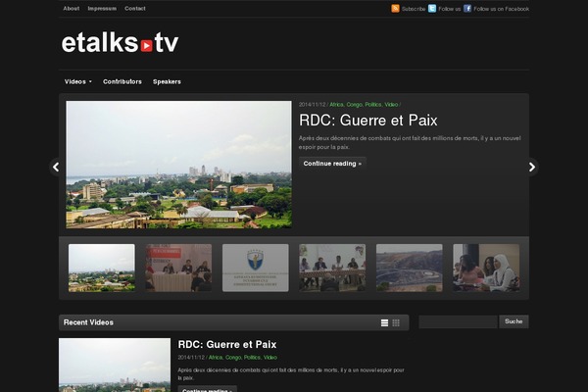
Task: Click the Facebook logo icon
Action: click(x=467, y=8)
